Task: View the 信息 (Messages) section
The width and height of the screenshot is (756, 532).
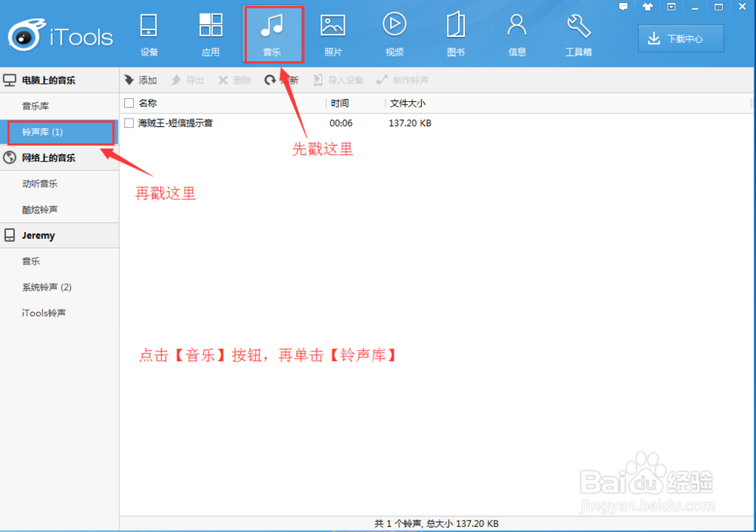Action: 516,34
